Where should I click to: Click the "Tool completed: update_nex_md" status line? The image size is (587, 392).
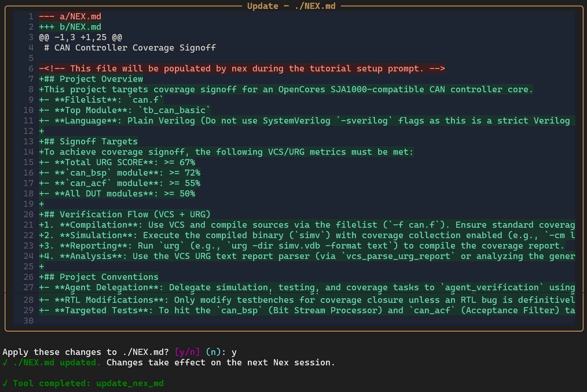tap(83, 383)
